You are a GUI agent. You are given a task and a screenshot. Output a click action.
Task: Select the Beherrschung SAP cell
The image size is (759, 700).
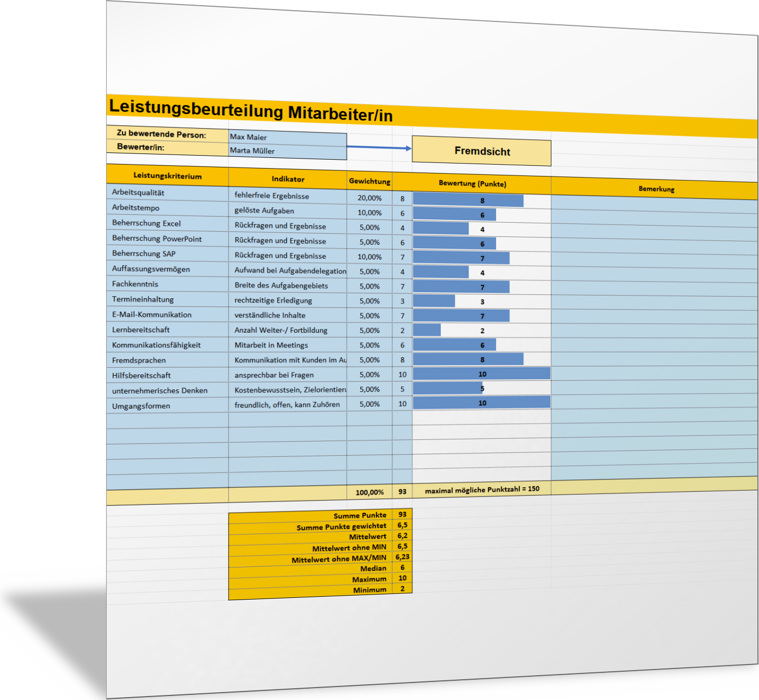click(x=168, y=254)
